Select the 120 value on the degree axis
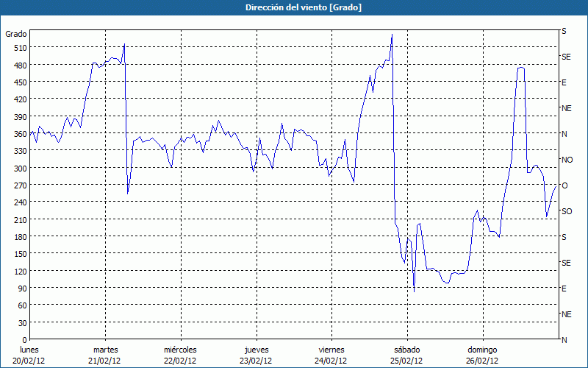The height and width of the screenshot is (368, 588). 20,271
